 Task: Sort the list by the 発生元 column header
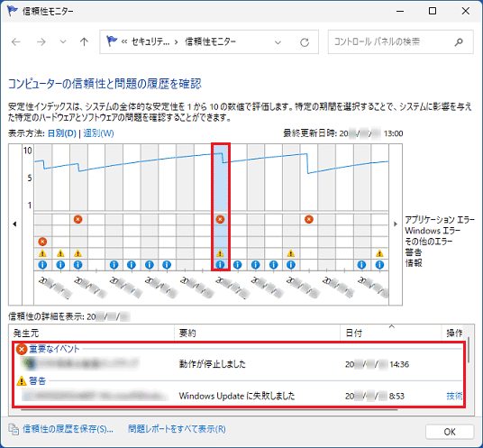click(92, 333)
